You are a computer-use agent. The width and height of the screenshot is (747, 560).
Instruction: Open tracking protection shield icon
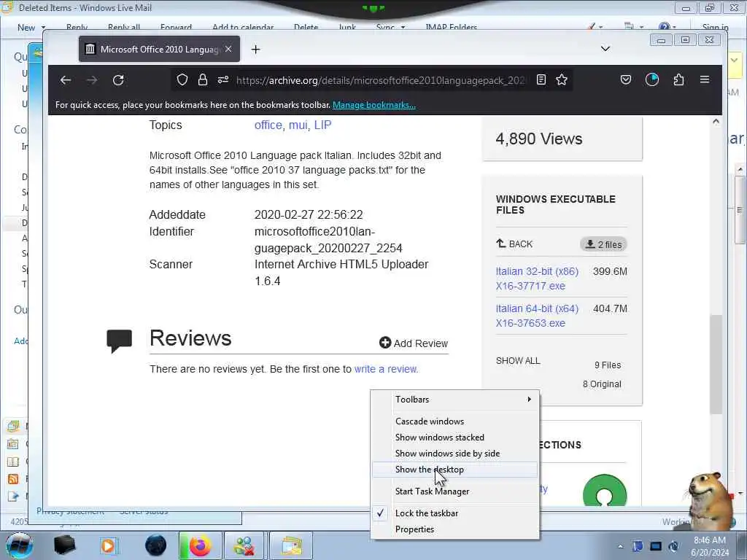point(182,80)
